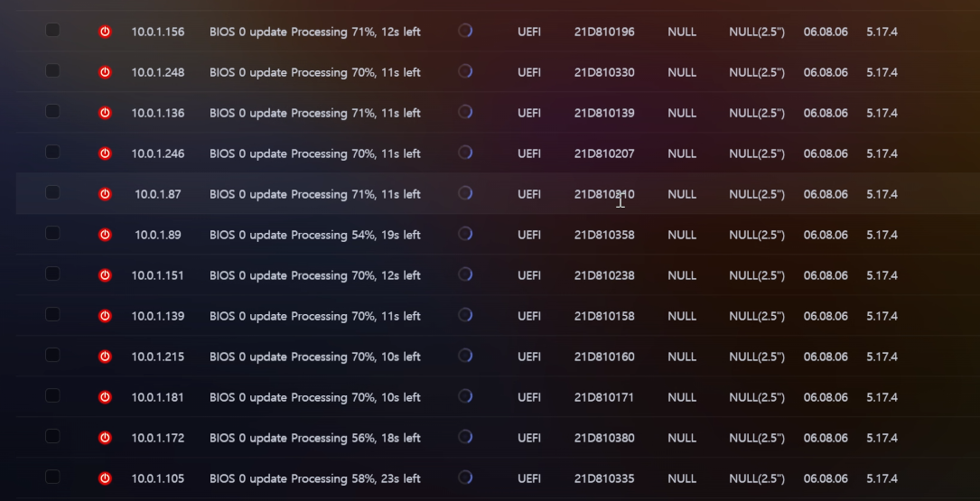Select the checkbox for 10.0.1.156
The width and height of the screenshot is (980, 501).
52,30
